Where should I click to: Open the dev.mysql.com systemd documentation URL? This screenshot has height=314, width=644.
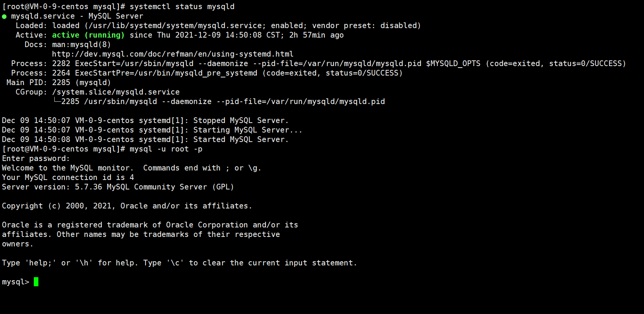pos(172,54)
